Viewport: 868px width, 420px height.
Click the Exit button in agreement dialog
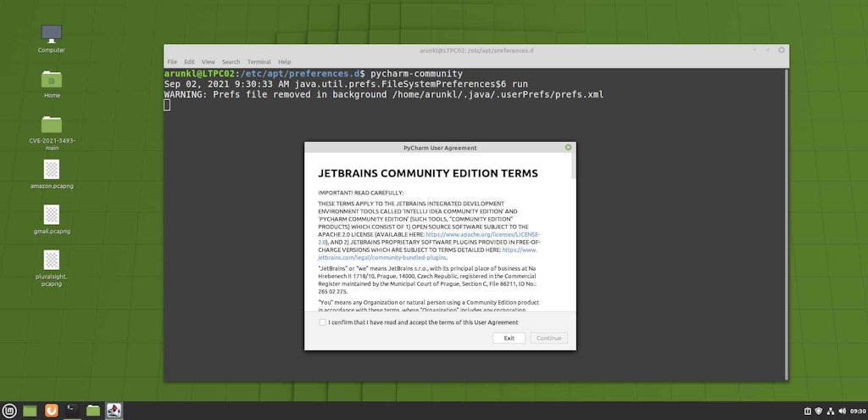point(509,338)
